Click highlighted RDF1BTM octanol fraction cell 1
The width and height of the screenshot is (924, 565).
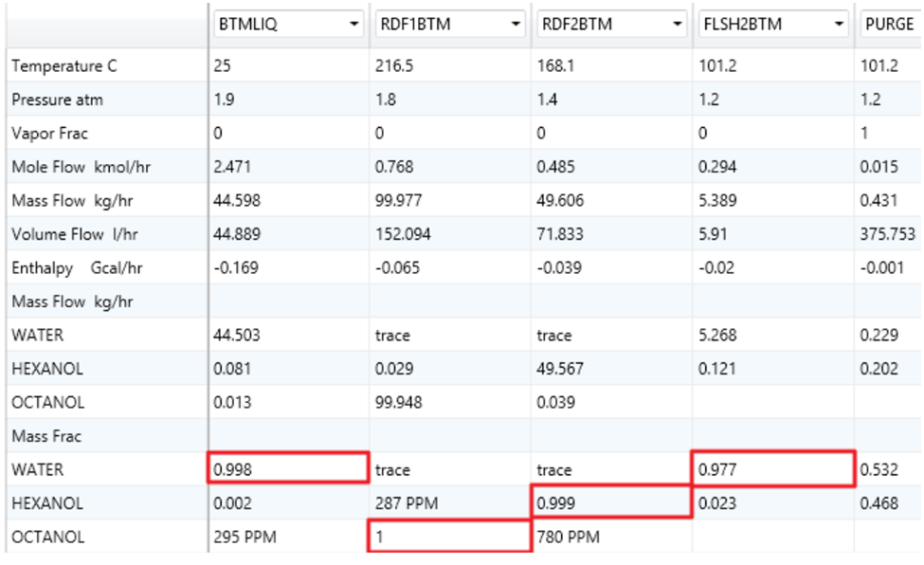449,536
